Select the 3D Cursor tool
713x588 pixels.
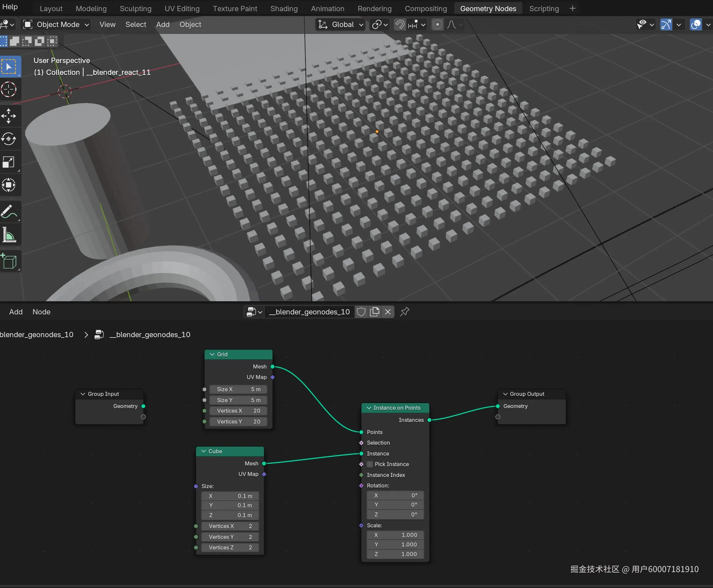click(x=9, y=90)
